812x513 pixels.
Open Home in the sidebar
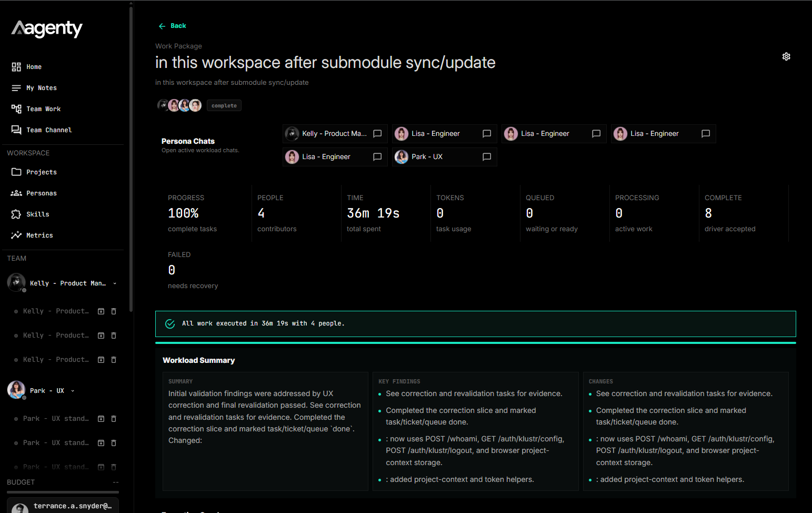34,67
